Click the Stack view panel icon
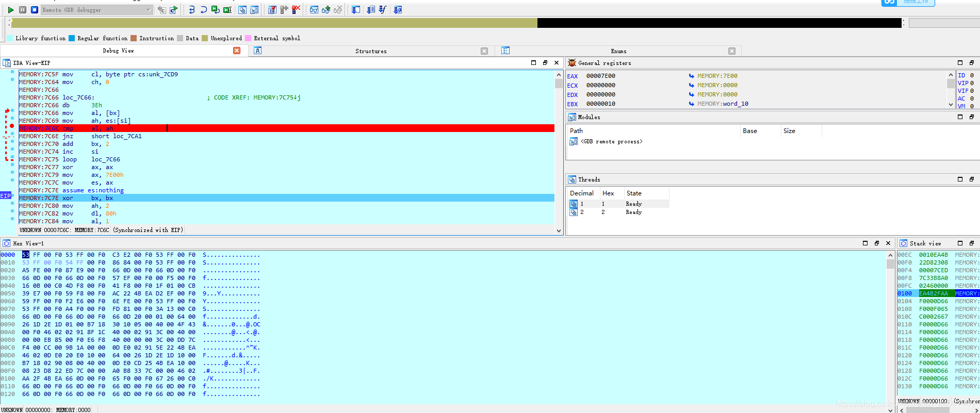This screenshot has height=413, width=980. click(903, 243)
